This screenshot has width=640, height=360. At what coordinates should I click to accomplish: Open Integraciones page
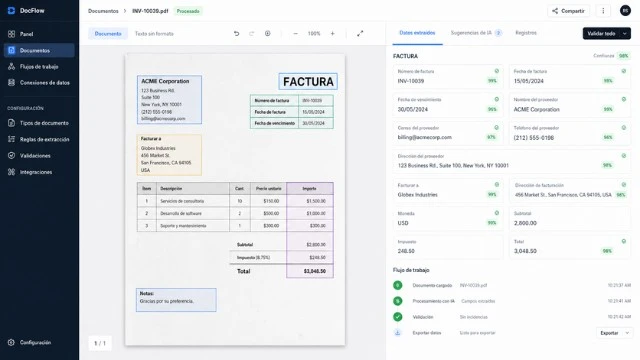[39, 172]
